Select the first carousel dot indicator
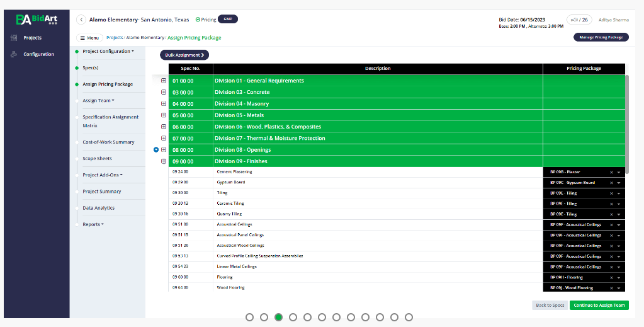 (249, 317)
